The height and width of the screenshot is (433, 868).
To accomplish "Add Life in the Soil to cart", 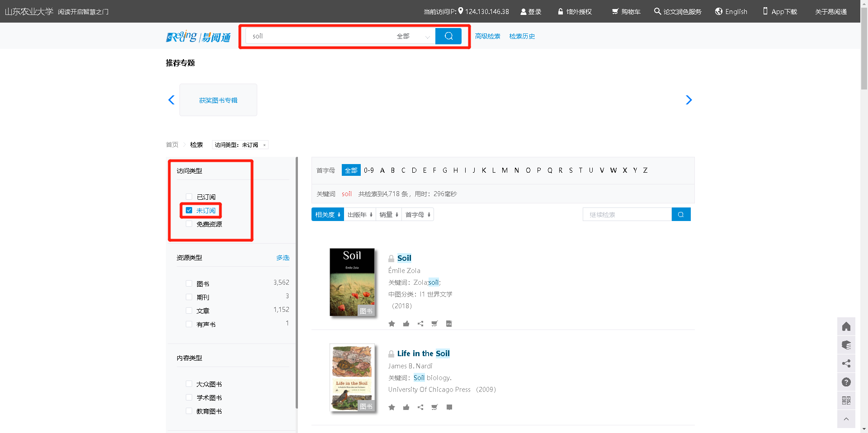I will pos(434,407).
